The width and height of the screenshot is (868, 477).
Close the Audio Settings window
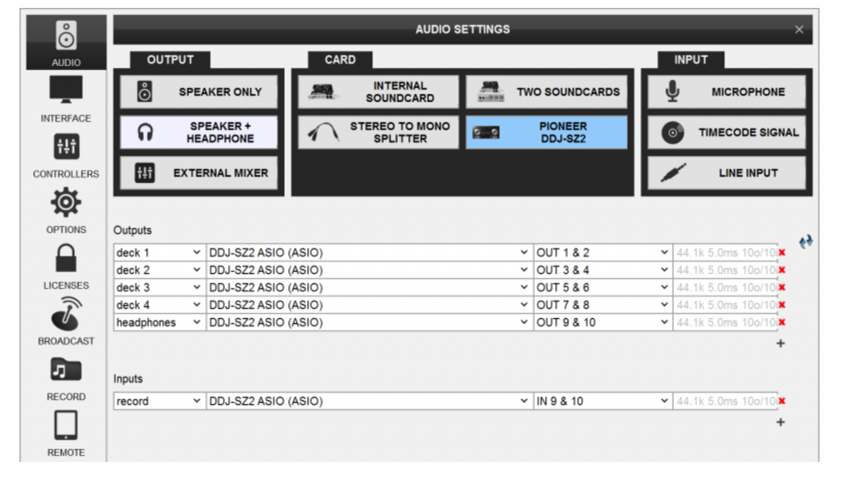(x=799, y=29)
